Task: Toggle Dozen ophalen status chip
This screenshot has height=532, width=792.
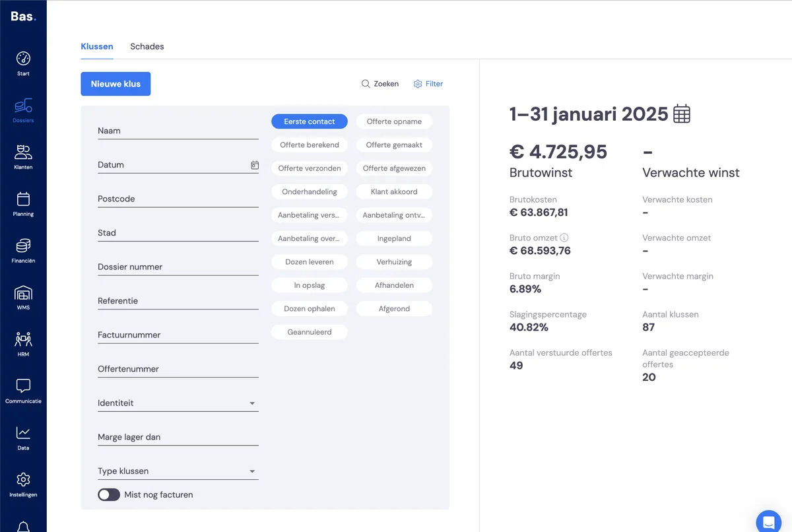Action: (310, 309)
